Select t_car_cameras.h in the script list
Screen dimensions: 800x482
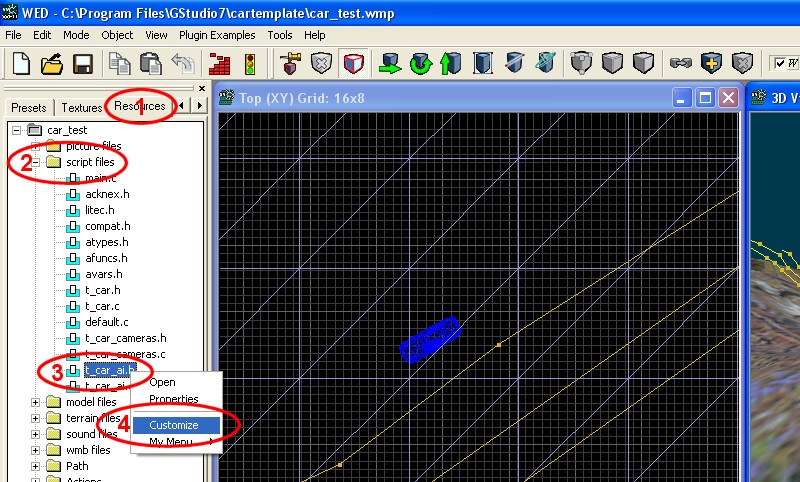tap(125, 338)
